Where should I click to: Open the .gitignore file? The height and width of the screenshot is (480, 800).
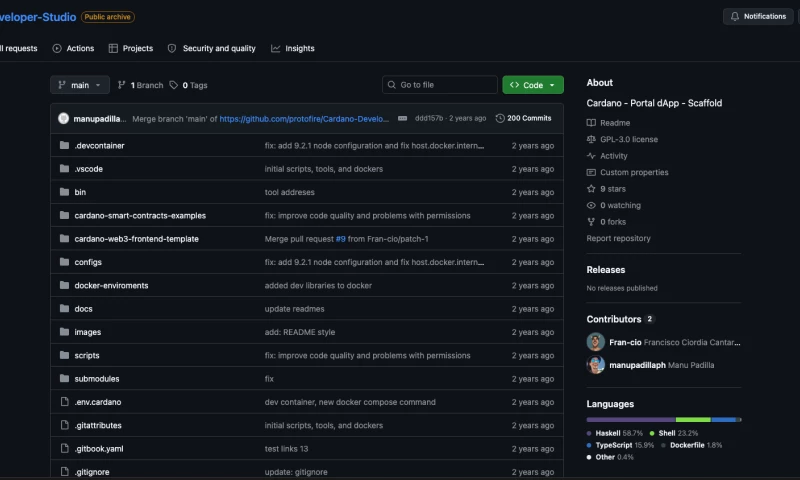click(92, 472)
